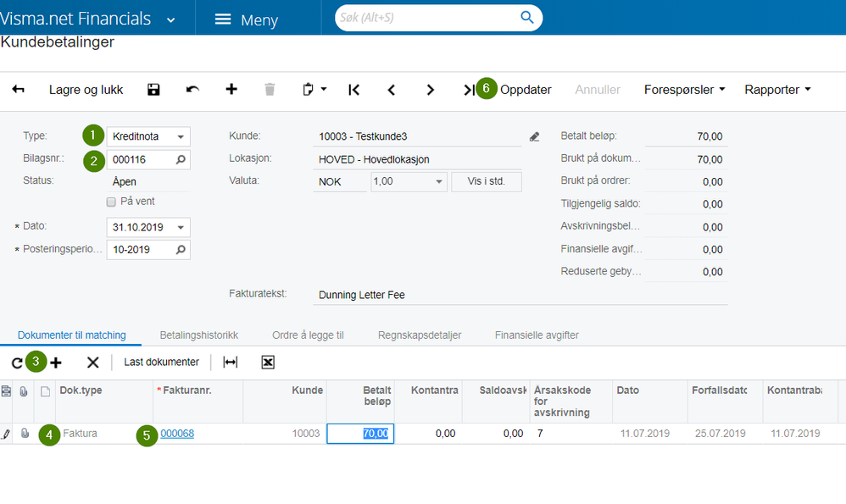
Task: Go to the last record
Action: click(x=469, y=90)
